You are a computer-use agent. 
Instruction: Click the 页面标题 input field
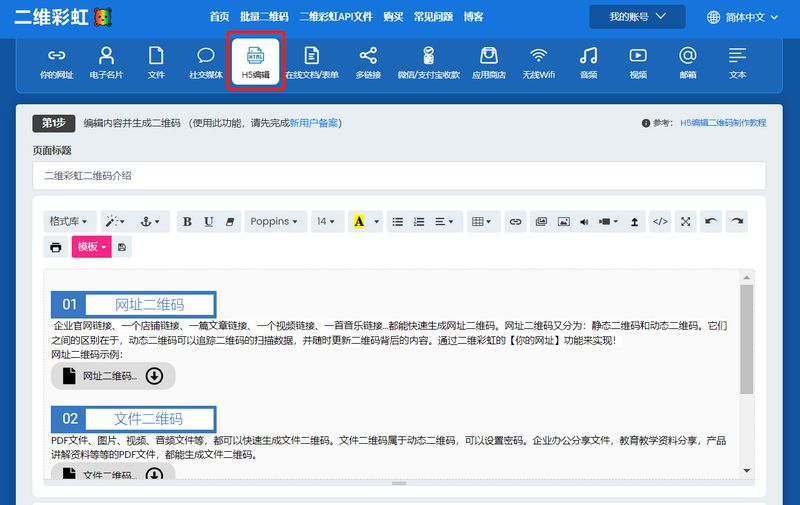(x=399, y=175)
